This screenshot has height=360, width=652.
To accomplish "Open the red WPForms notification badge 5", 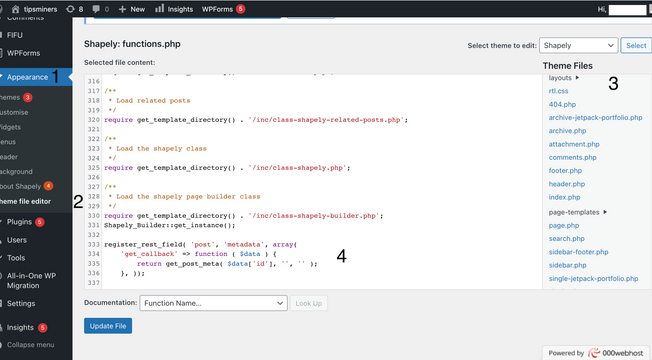I will [x=240, y=9].
